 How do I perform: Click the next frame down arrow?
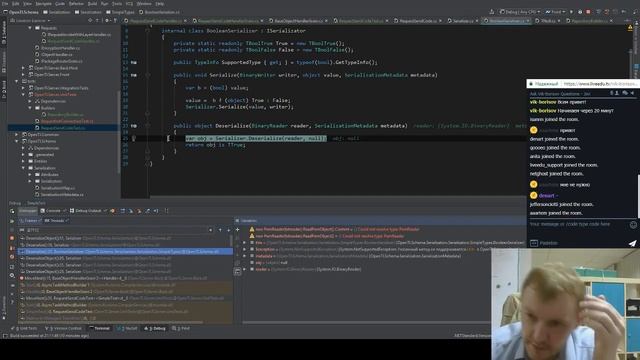pos(229,230)
